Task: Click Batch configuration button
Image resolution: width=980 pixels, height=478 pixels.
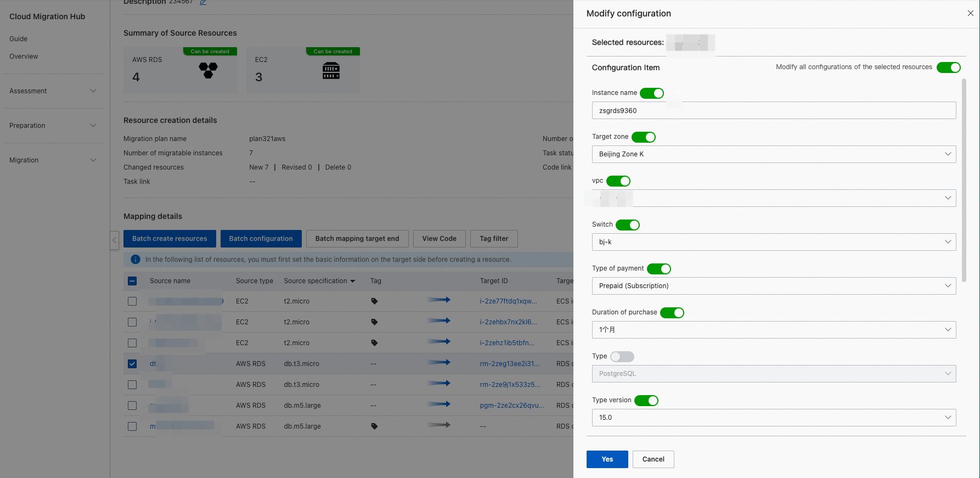Action: pyautogui.click(x=261, y=239)
